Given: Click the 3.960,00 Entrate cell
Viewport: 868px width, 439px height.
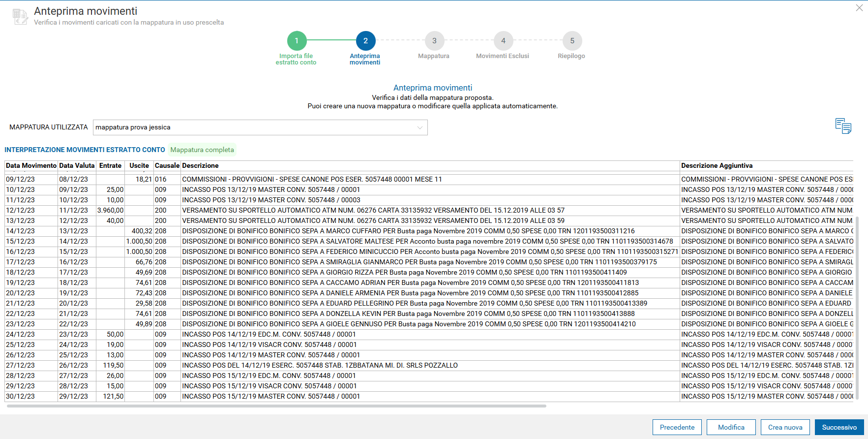Looking at the screenshot, I should click(x=110, y=210).
